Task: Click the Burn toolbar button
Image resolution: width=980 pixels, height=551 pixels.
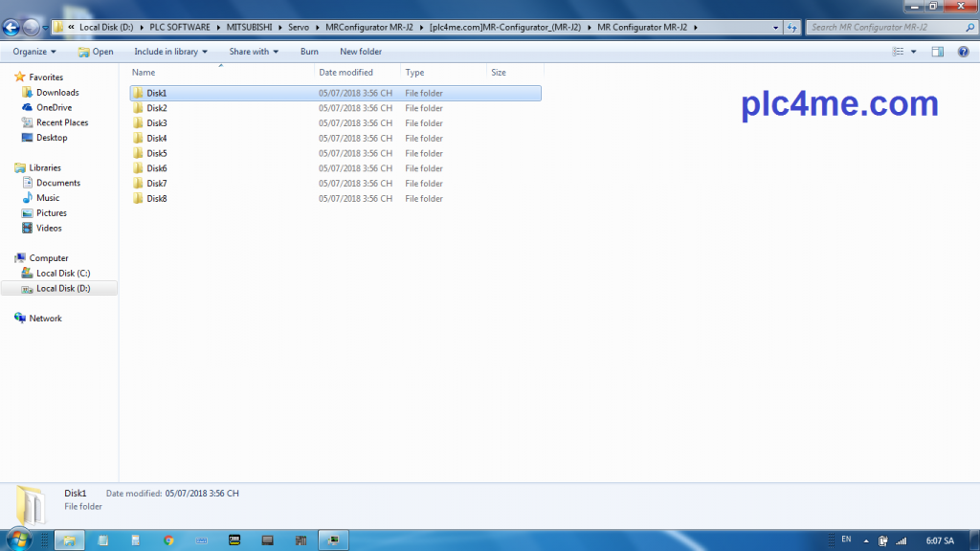Action: [x=309, y=52]
